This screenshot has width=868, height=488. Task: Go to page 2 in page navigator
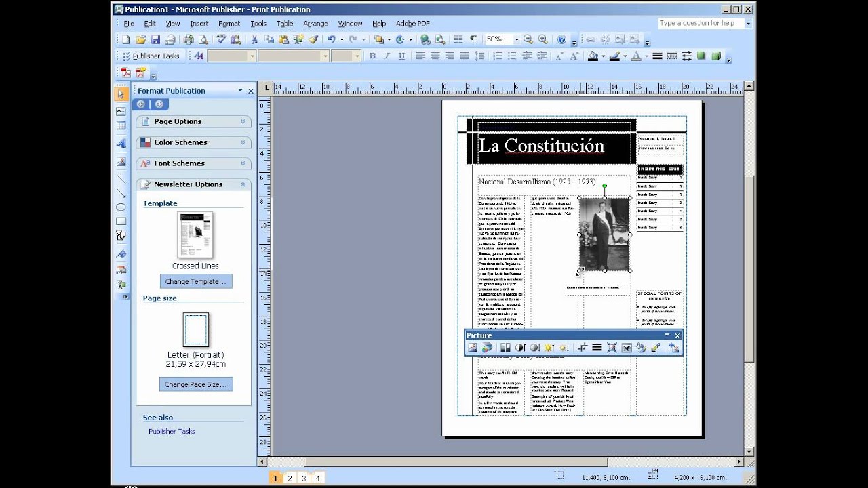point(290,478)
